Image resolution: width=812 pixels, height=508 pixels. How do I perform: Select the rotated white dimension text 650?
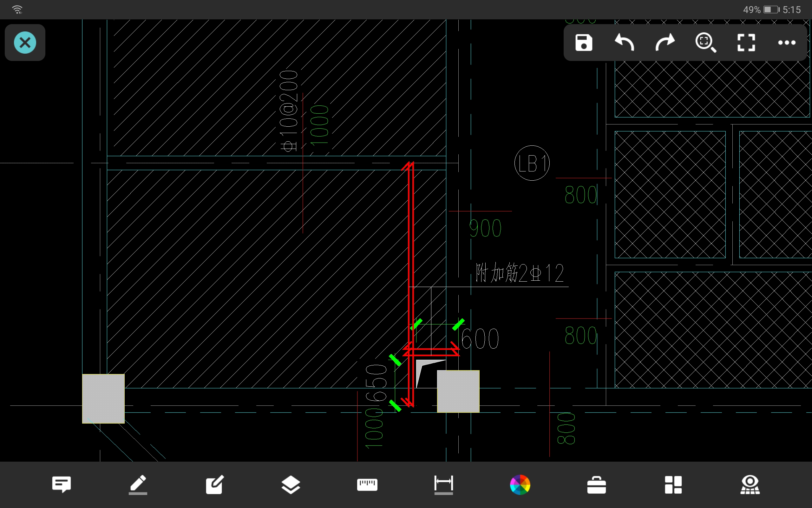coord(377,383)
